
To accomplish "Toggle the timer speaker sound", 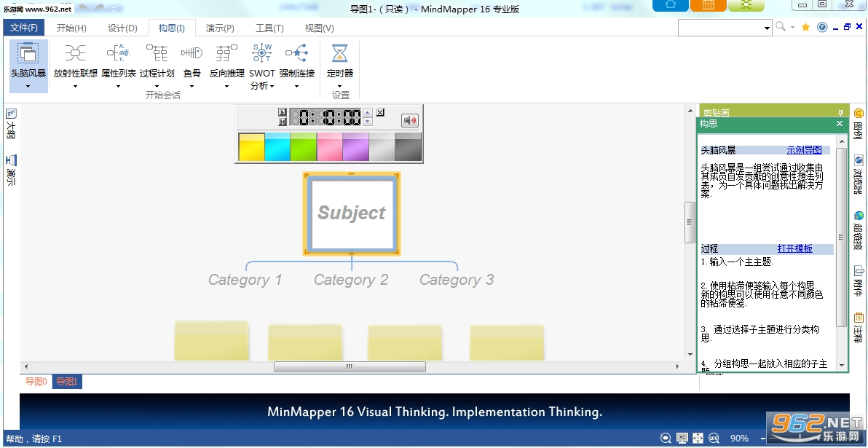I will click(410, 121).
